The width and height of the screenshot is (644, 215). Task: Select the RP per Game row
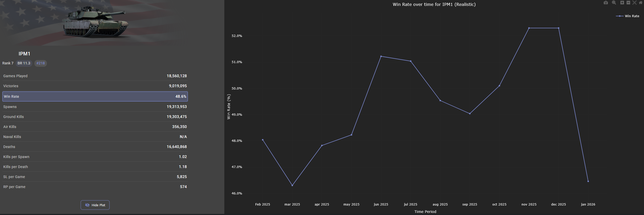[x=95, y=187]
